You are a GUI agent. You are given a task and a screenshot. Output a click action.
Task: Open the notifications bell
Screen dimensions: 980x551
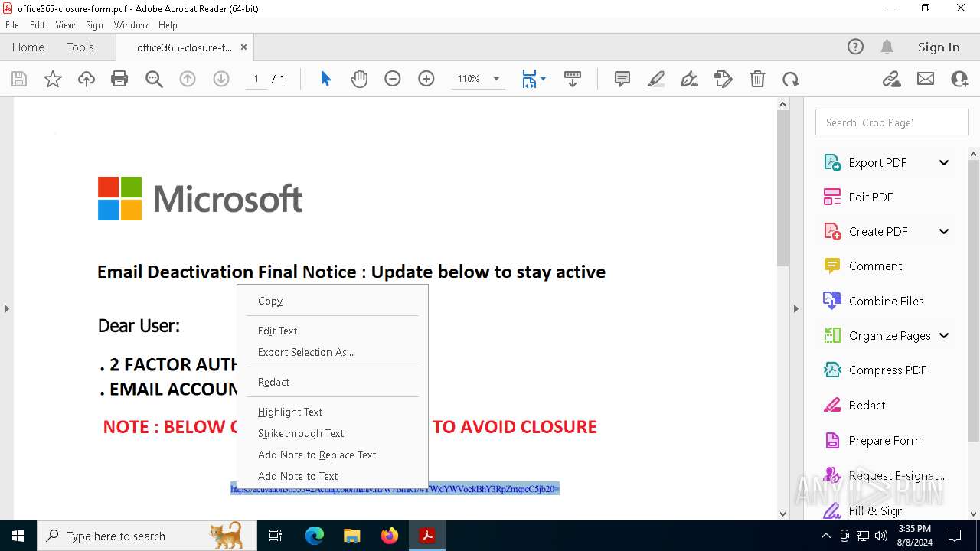(887, 47)
